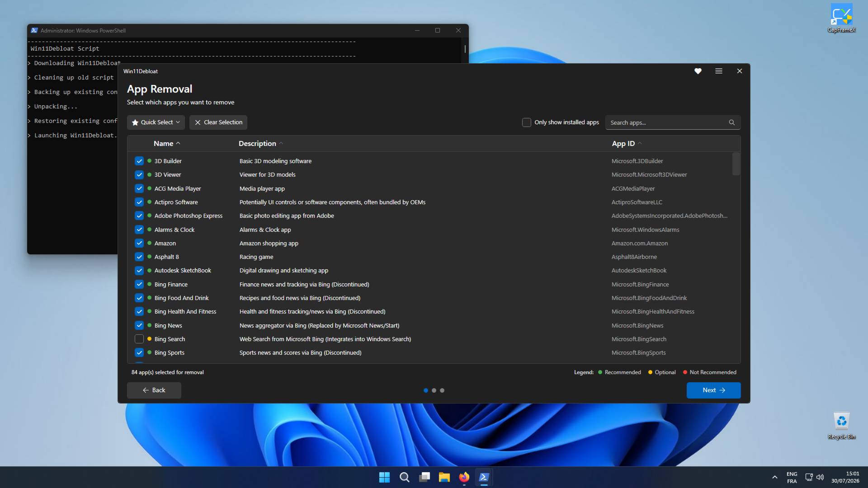Open network status tray icon

point(809,477)
